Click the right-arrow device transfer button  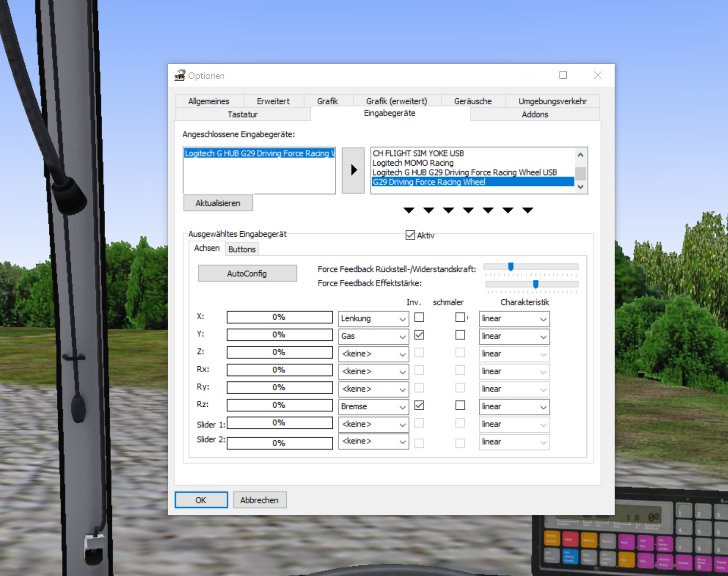click(x=353, y=170)
